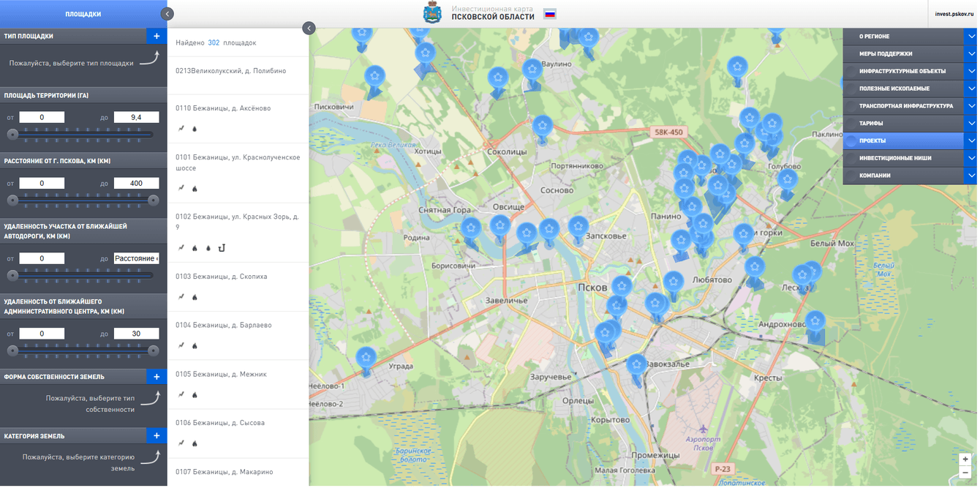Open Компании menu item
This screenshot has width=980, height=488.
(875, 176)
